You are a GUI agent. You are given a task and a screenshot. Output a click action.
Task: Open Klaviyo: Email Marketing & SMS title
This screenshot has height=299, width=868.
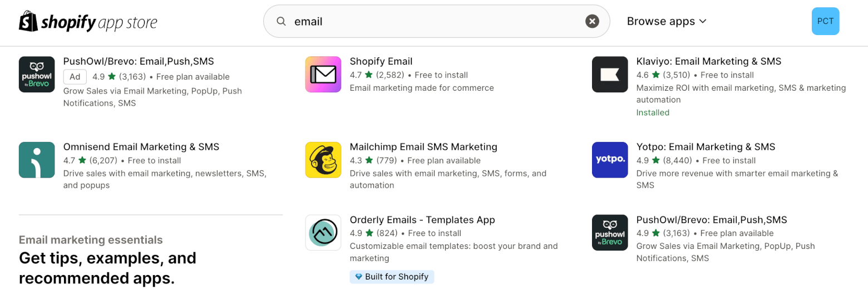709,61
